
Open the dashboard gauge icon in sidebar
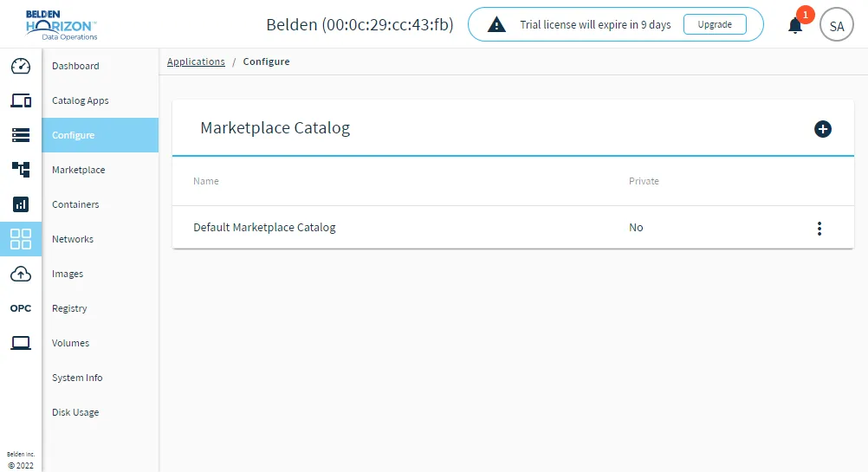(x=21, y=66)
